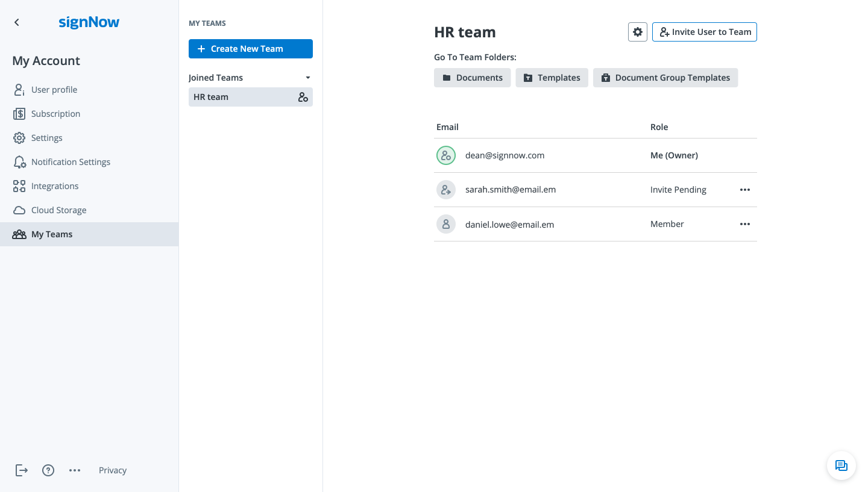Select Cloud Storage in sidebar

tap(58, 210)
